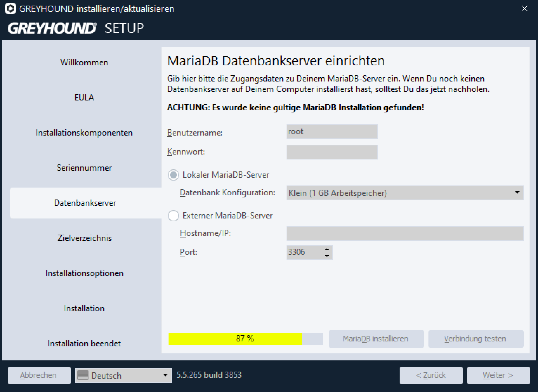Viewport: 538px width, 392px height.
Task: Click the Hostname/IP label
Action: [x=205, y=234]
